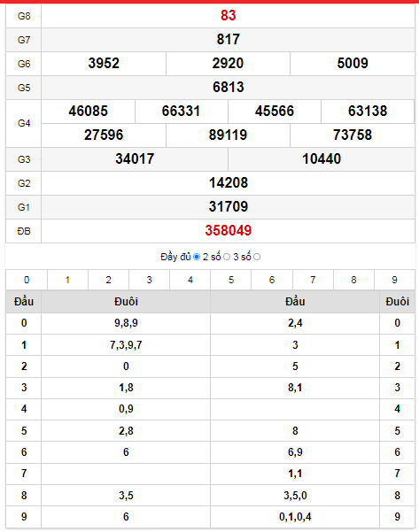Click the G1 prize number 31709
The width and height of the screenshot is (419, 532).
[x=229, y=206]
